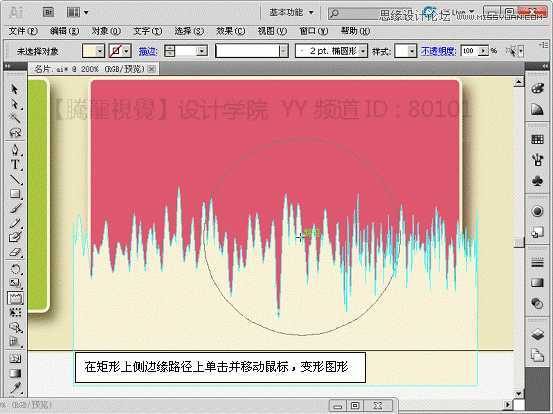Open the Transparency panel icon

(x=537, y=303)
